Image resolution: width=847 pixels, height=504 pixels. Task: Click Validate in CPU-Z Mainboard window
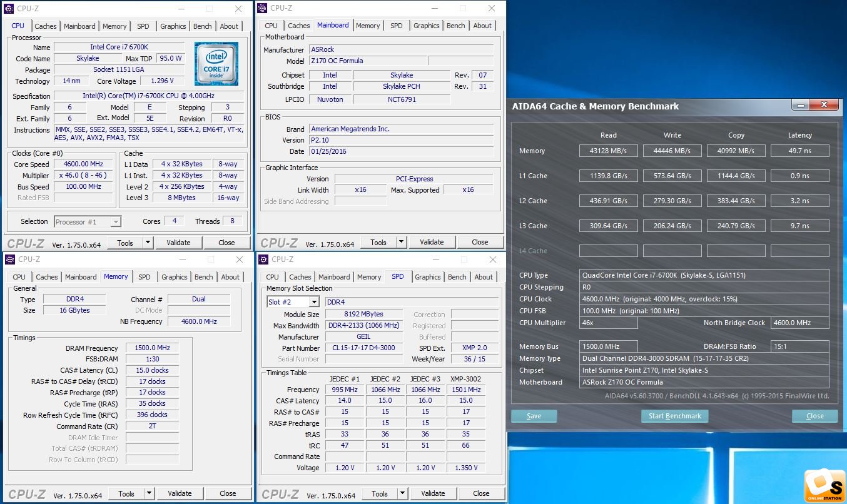click(x=432, y=242)
